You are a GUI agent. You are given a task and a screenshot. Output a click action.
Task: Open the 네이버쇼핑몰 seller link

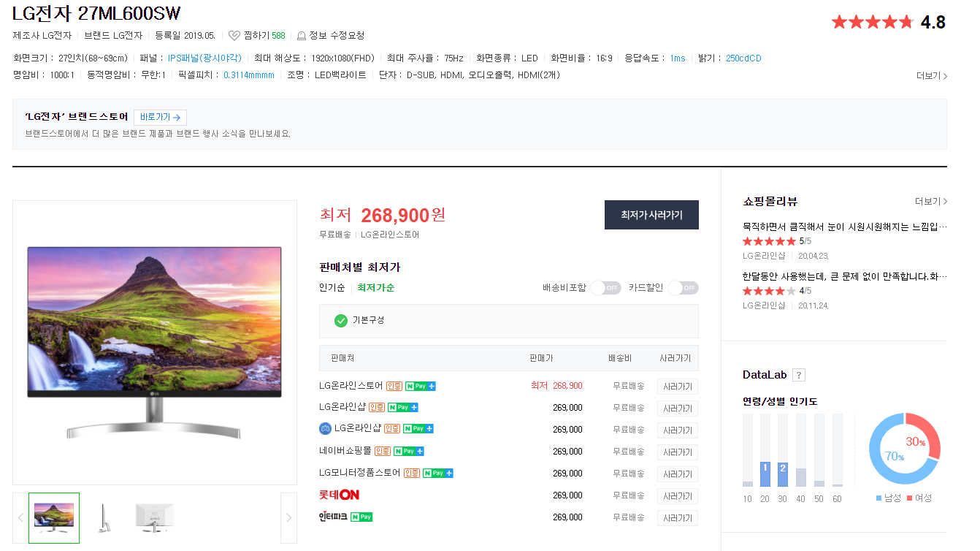345,451
